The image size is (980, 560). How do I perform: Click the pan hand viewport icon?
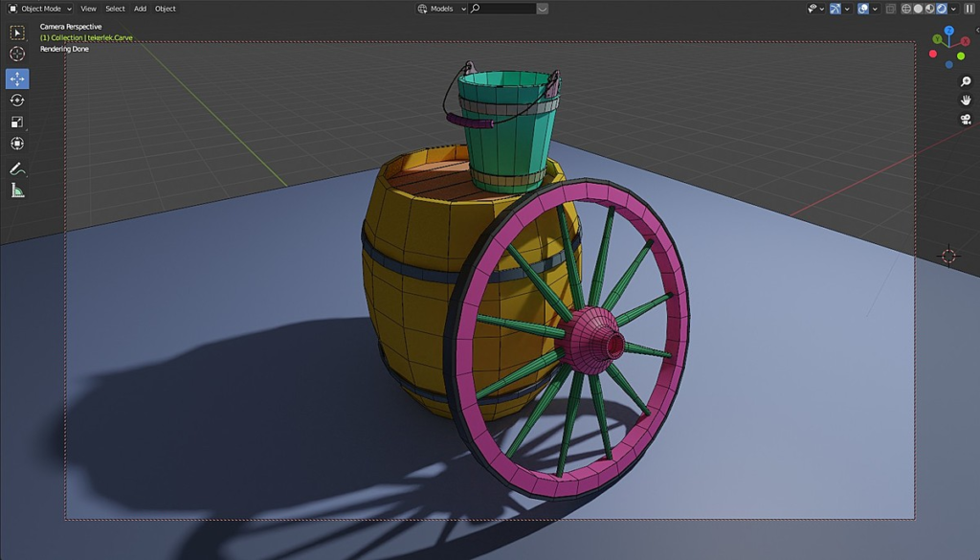[966, 100]
